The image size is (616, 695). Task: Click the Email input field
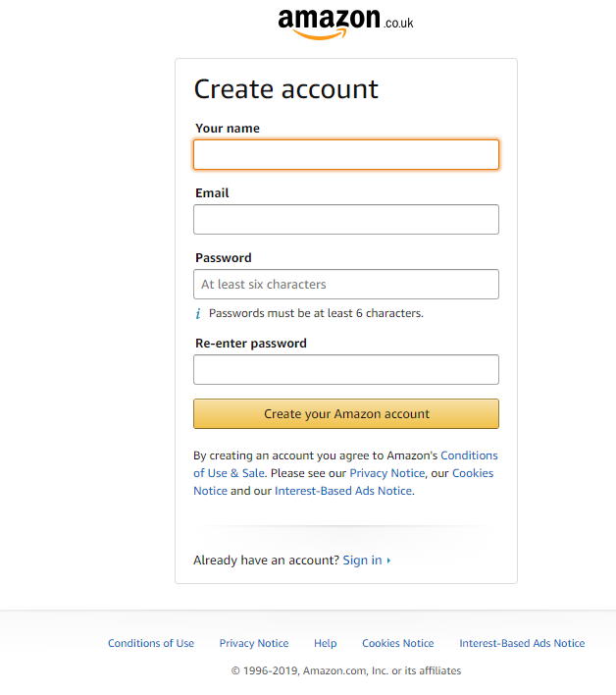[x=346, y=220]
